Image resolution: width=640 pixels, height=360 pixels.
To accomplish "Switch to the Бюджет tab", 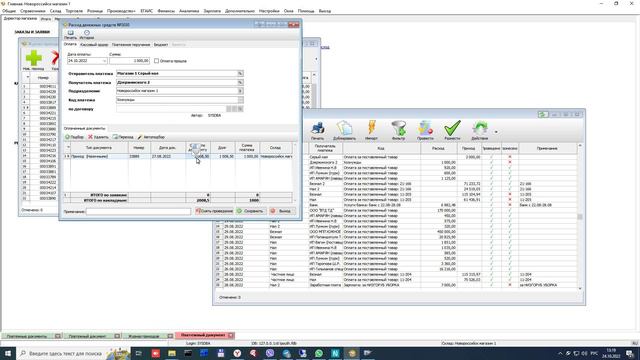I will [x=161, y=44].
